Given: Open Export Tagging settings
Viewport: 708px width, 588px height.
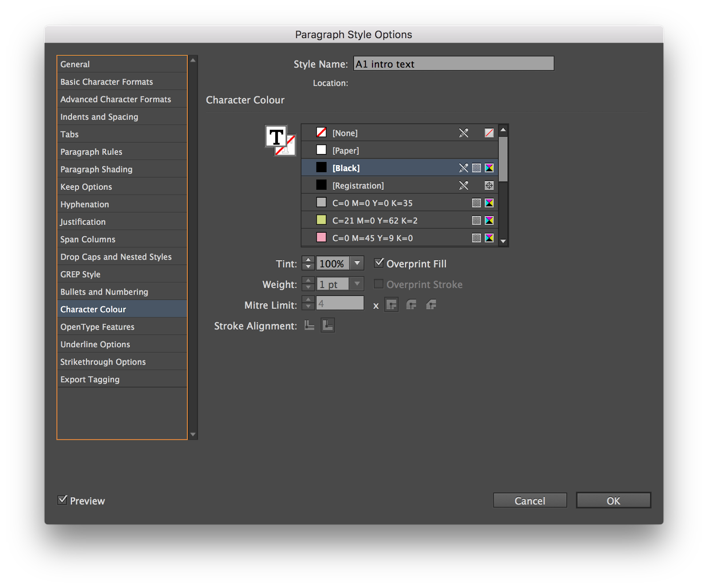Looking at the screenshot, I should click(x=122, y=379).
